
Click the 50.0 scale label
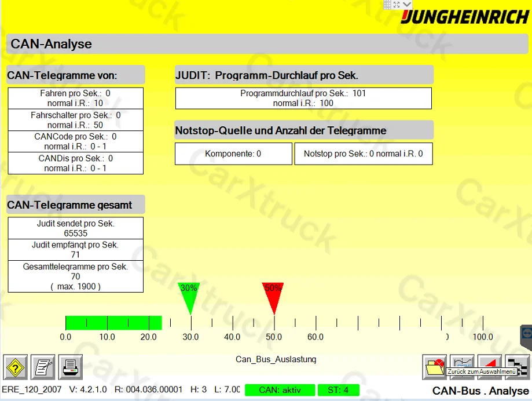tap(274, 337)
